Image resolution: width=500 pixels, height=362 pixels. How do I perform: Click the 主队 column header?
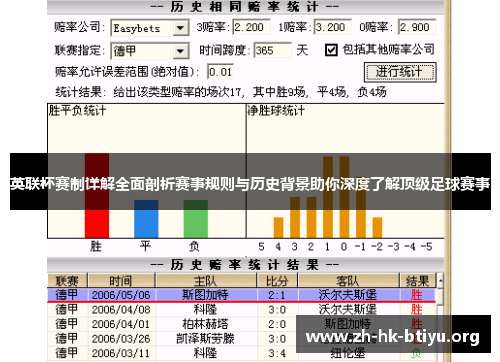coord(206,281)
